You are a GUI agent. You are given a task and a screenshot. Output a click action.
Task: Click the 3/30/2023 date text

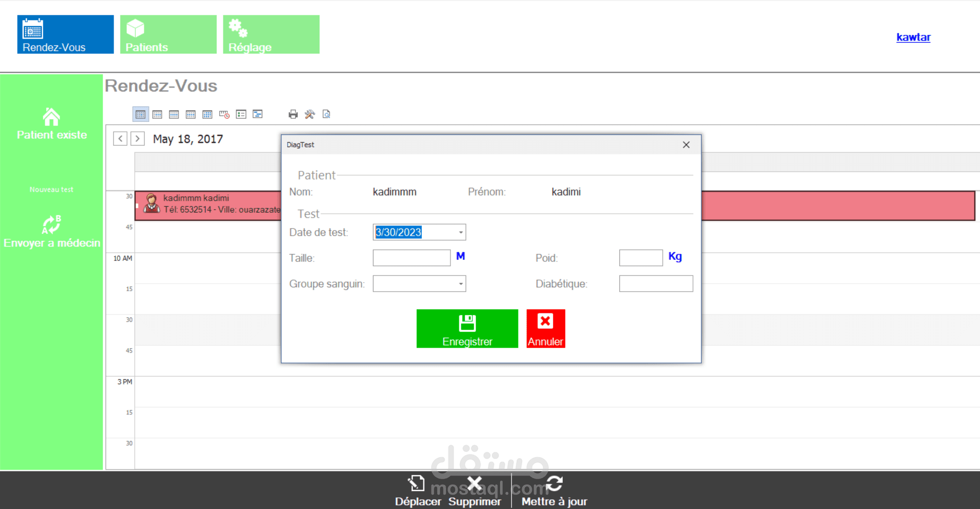click(x=399, y=232)
